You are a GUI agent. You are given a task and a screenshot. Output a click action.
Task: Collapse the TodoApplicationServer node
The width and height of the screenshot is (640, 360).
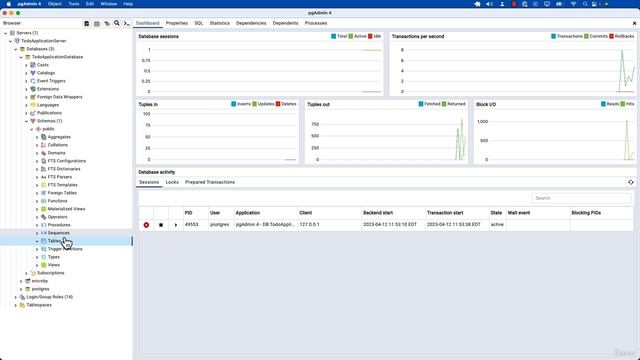pyautogui.click(x=11, y=41)
